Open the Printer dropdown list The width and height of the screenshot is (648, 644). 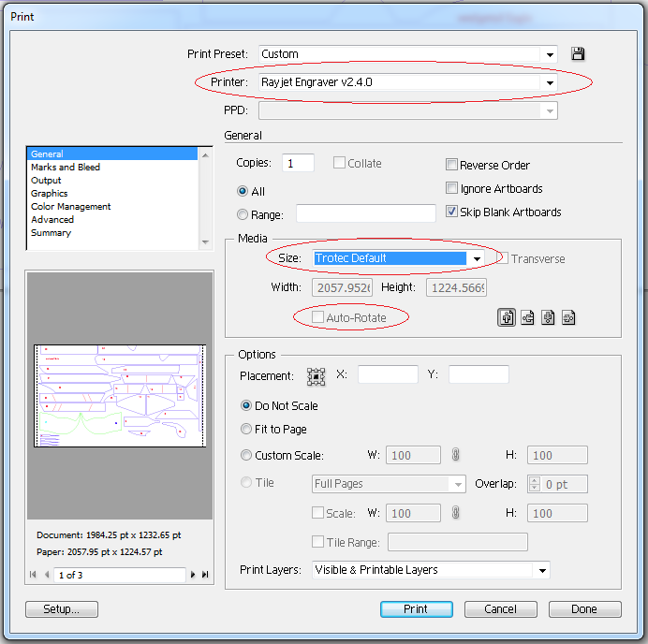[x=550, y=83]
